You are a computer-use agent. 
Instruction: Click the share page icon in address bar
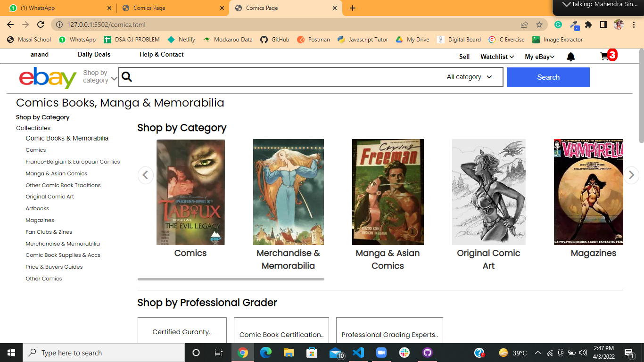(x=524, y=25)
